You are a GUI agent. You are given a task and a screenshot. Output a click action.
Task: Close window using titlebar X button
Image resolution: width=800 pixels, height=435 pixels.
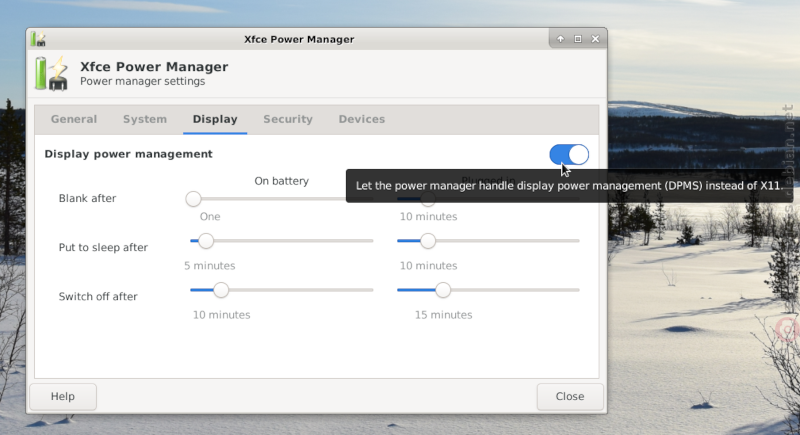595,39
